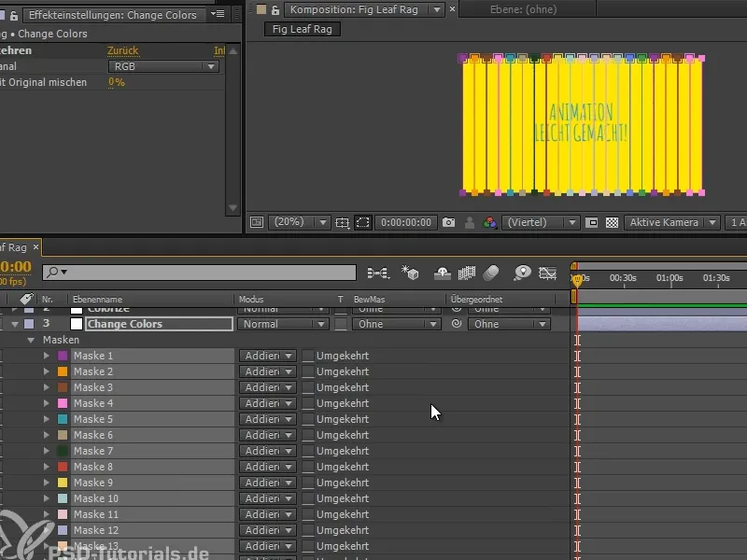Toggle Umgekehrt checkbox for Maske 6
Screen dimensions: 747x560
tap(308, 435)
